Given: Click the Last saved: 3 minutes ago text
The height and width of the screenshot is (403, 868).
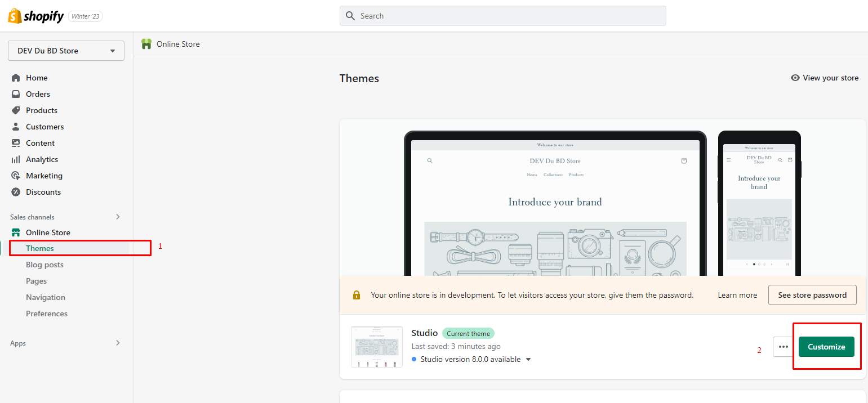Looking at the screenshot, I should pos(456,346).
